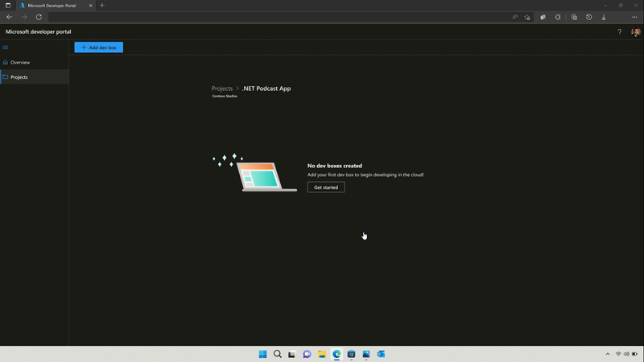
Task: Open the tab actions menu icon
Action: click(x=8, y=6)
